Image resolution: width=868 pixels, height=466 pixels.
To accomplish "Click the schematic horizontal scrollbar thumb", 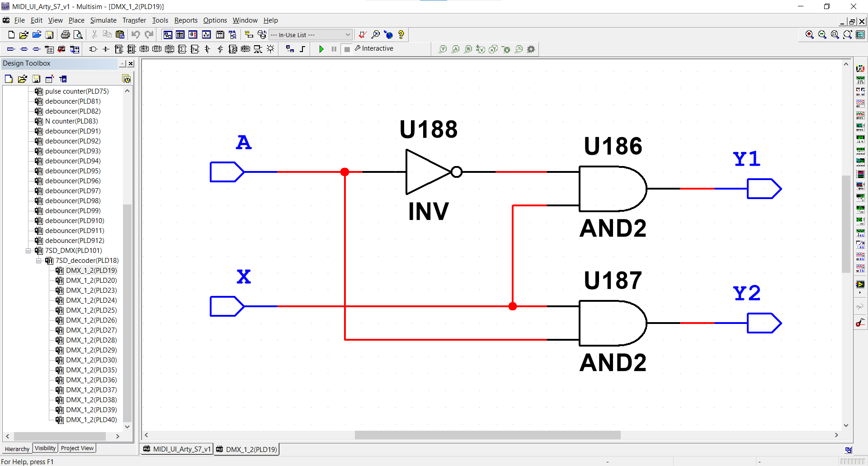I will point(487,435).
